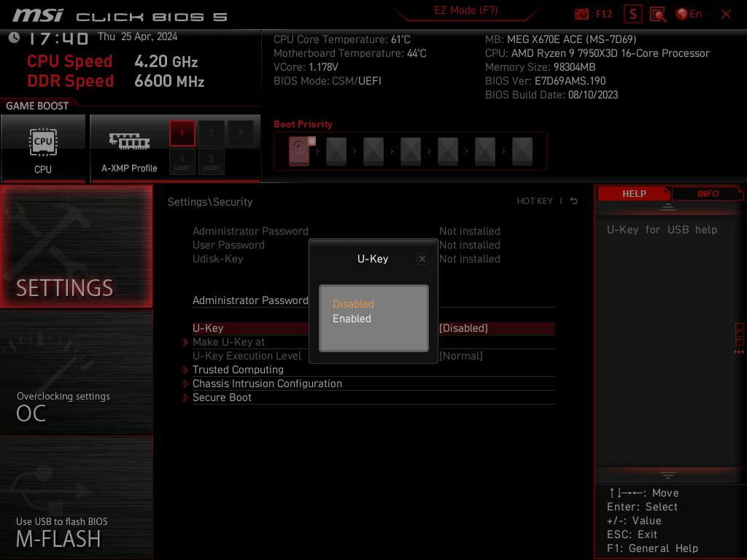Change language with the En globe icon

coord(689,15)
